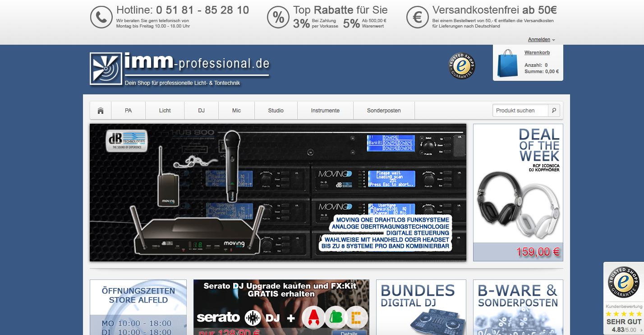Open the floating Trusted Shops rating badge
Image resolution: width=644 pixels, height=335 pixels.
pyautogui.click(x=624, y=298)
